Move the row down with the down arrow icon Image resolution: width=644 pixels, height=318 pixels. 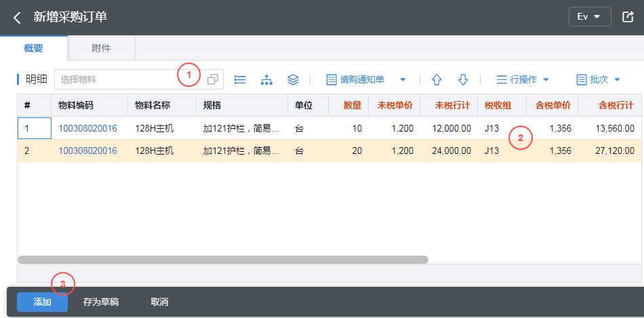coord(463,79)
